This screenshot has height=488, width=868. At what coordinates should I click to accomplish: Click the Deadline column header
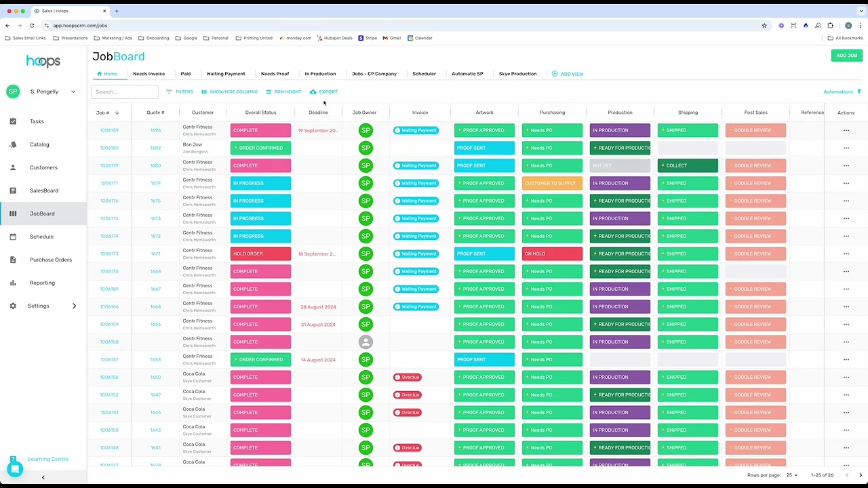point(318,113)
